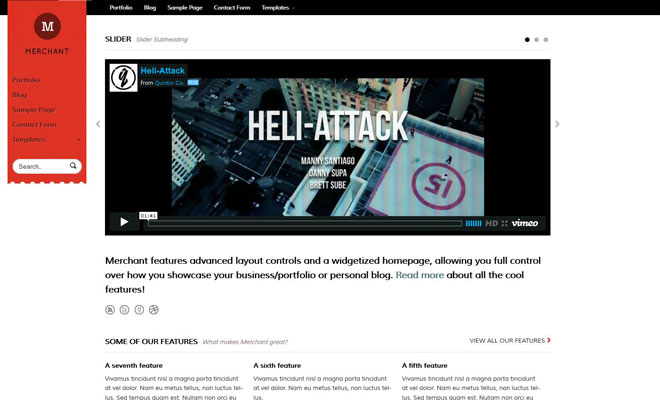Click the search magnifier icon
Viewport: 660px width, 400px height.
coord(76,166)
